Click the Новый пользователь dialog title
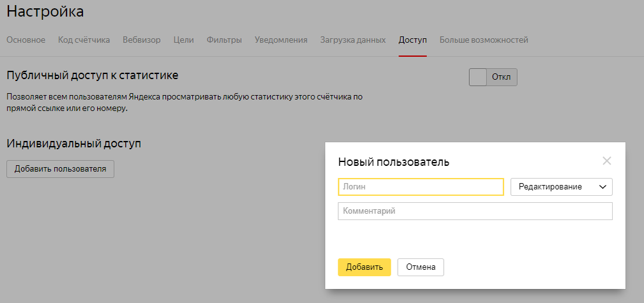 click(393, 162)
